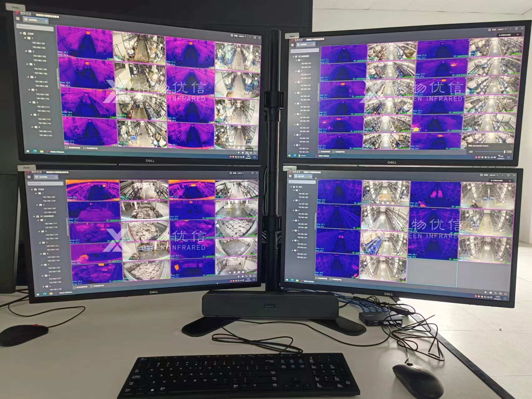
Task: Tick the first alarm checkbox on top-left monitor
Action: click(66, 148)
